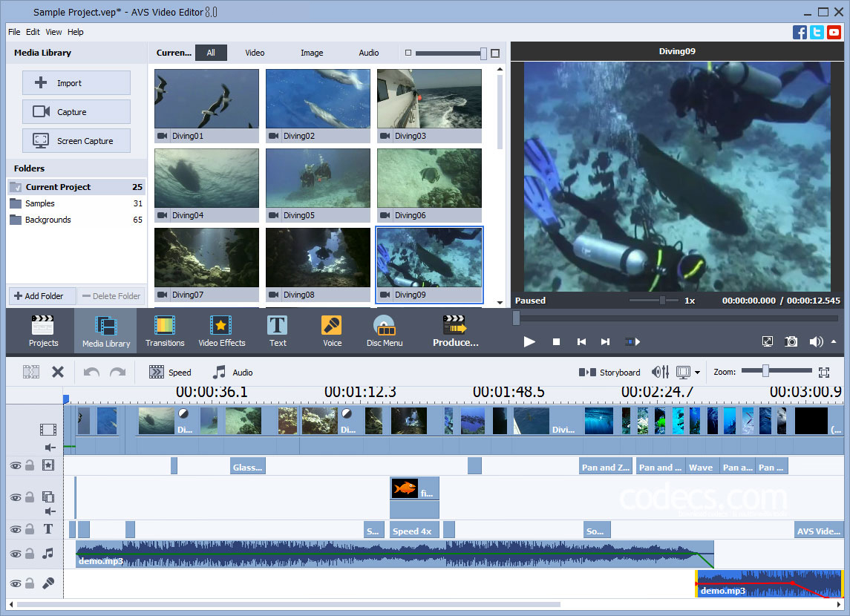850x616 pixels.
Task: Switch to Storyboard view
Action: click(610, 373)
